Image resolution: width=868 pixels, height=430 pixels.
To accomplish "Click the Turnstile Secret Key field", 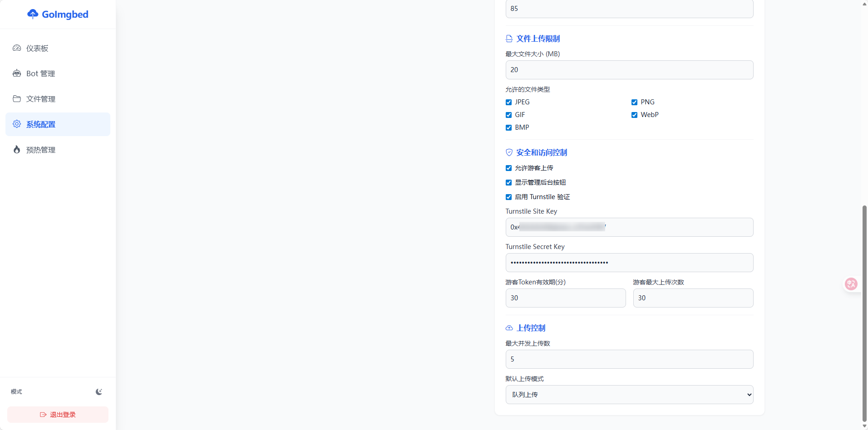I will [x=629, y=263].
